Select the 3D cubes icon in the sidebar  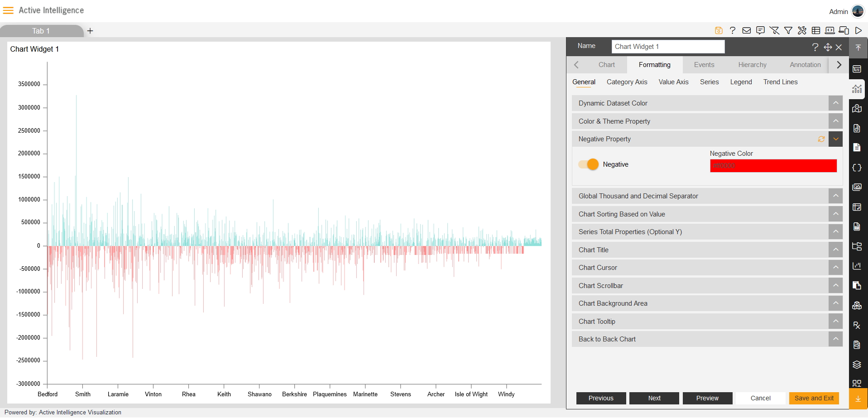click(857, 306)
